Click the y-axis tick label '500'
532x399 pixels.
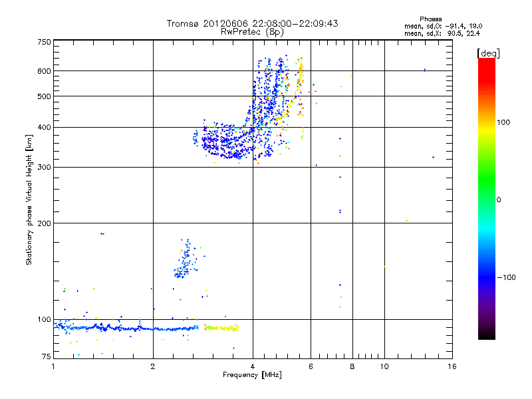[x=44, y=96]
